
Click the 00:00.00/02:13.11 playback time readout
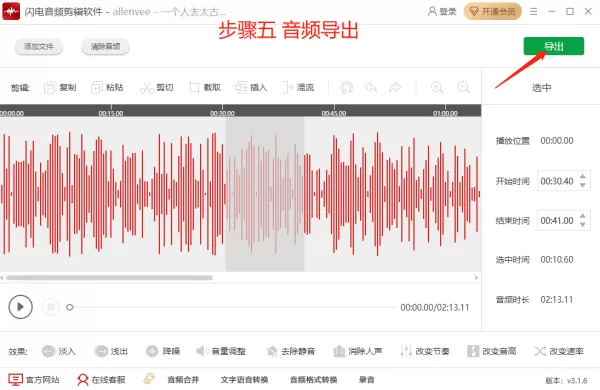435,307
